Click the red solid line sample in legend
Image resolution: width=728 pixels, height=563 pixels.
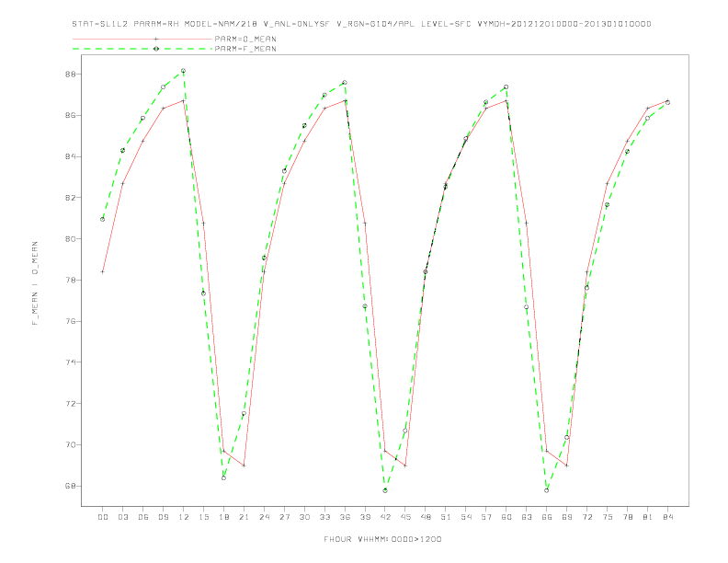click(142, 39)
